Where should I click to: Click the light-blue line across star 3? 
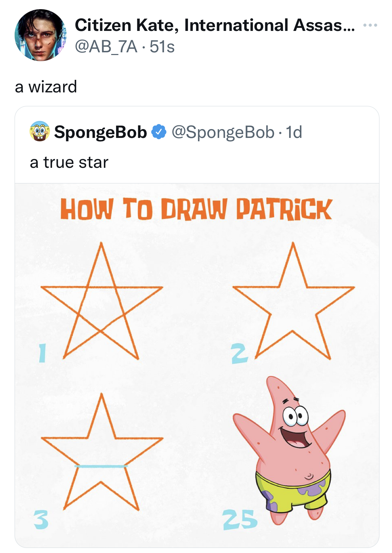pyautogui.click(x=101, y=466)
